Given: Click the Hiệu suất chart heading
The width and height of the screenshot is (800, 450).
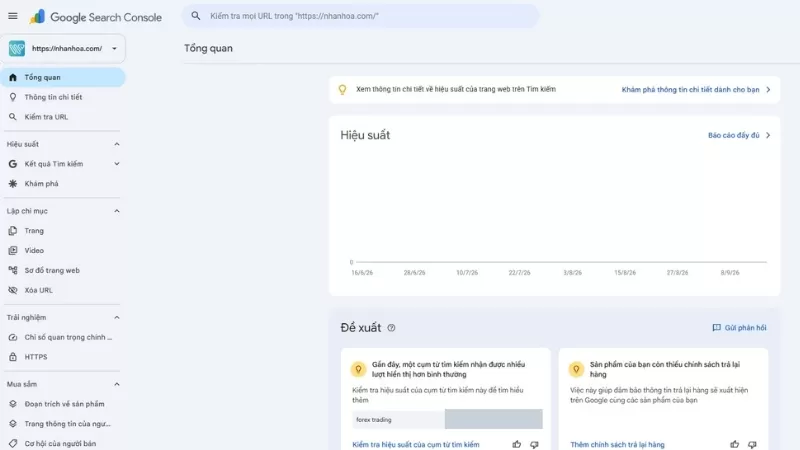Looking at the screenshot, I should pyautogui.click(x=365, y=135).
